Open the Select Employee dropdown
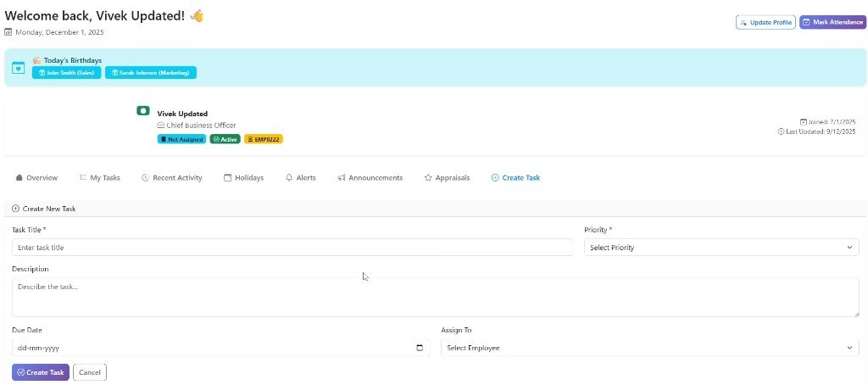 [650, 348]
